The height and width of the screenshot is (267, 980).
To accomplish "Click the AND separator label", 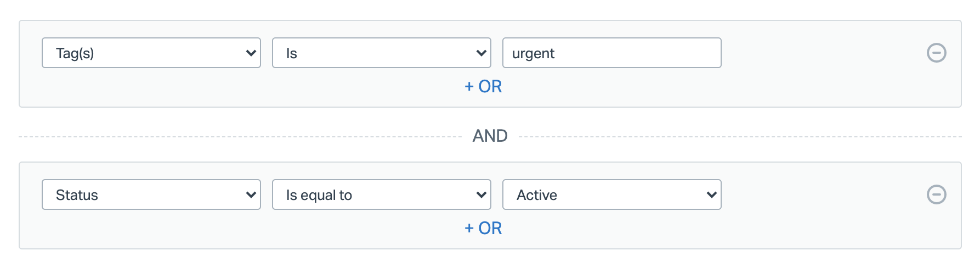I will [490, 136].
